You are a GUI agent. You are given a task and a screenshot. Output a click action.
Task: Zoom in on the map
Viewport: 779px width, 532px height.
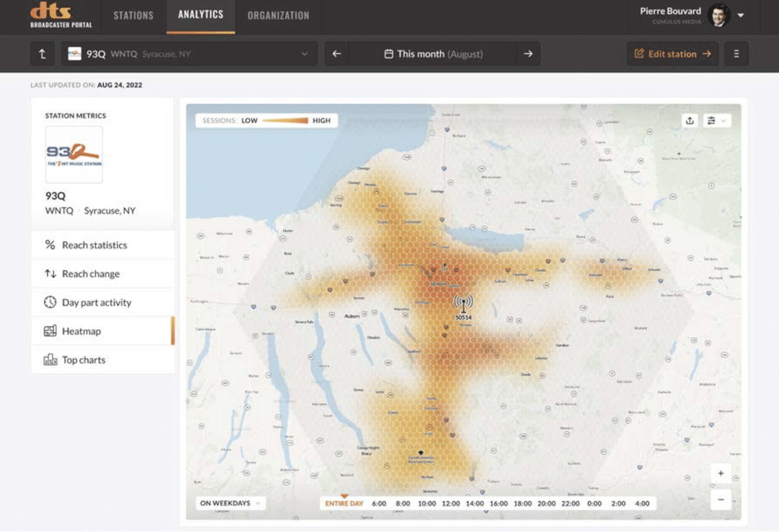721,473
